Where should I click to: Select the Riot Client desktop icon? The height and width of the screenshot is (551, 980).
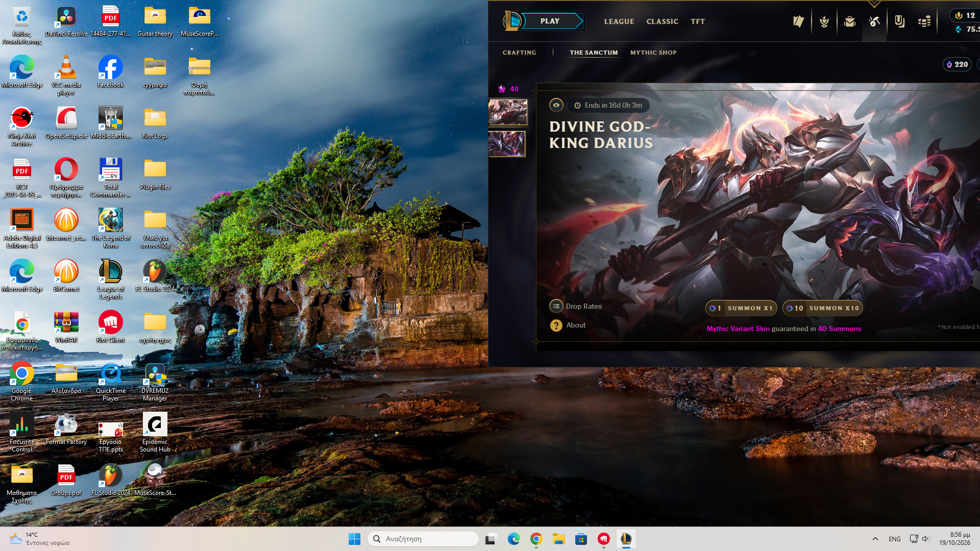click(111, 327)
